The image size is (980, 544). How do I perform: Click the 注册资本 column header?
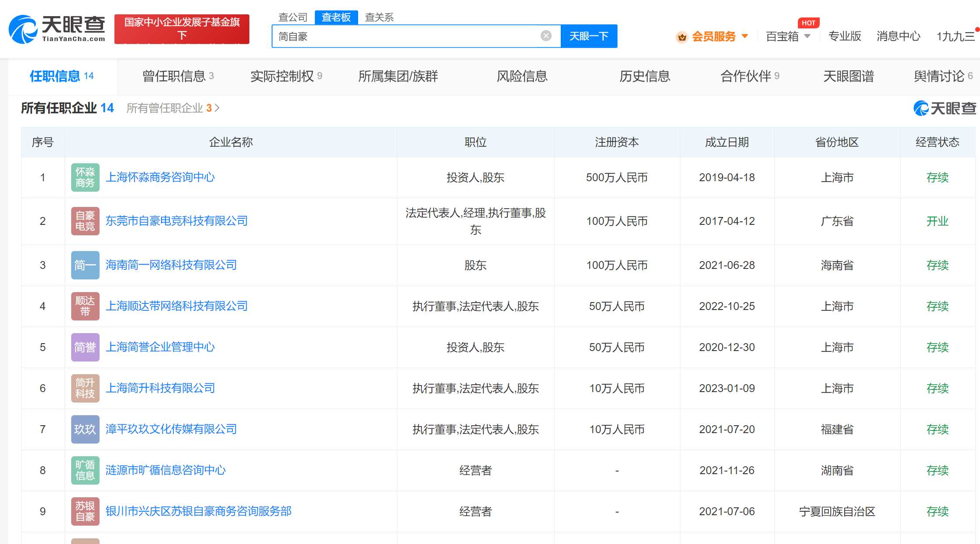[617, 142]
